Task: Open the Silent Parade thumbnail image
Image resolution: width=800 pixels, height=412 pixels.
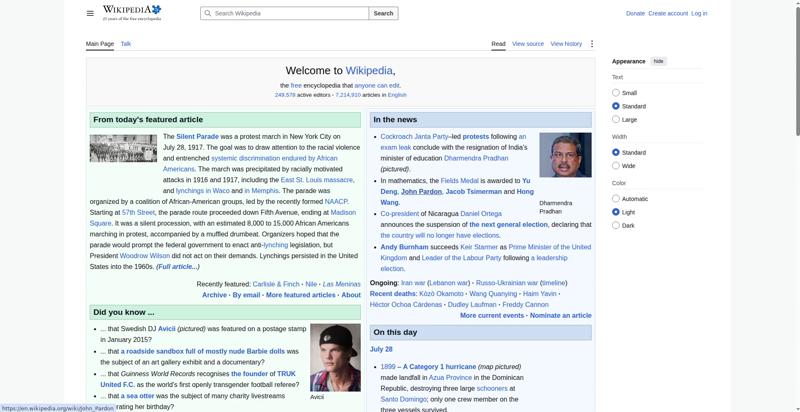Action: (x=123, y=148)
